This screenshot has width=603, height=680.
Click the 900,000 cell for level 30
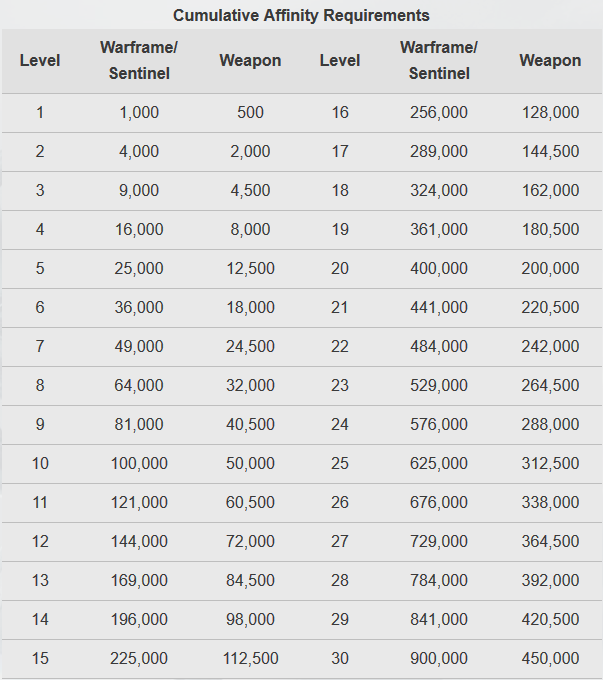pyautogui.click(x=439, y=658)
